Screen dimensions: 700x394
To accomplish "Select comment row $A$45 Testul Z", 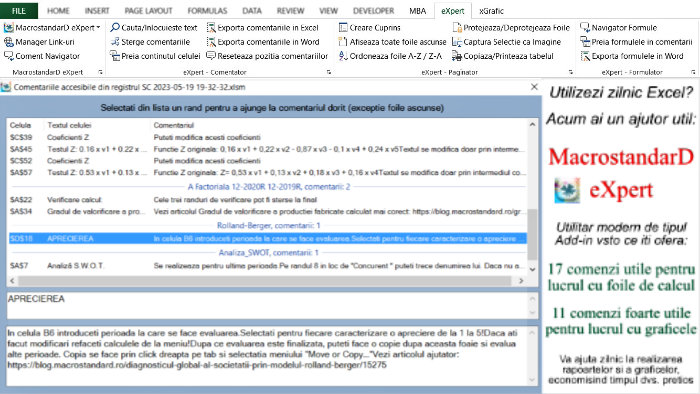I will tap(267, 149).
